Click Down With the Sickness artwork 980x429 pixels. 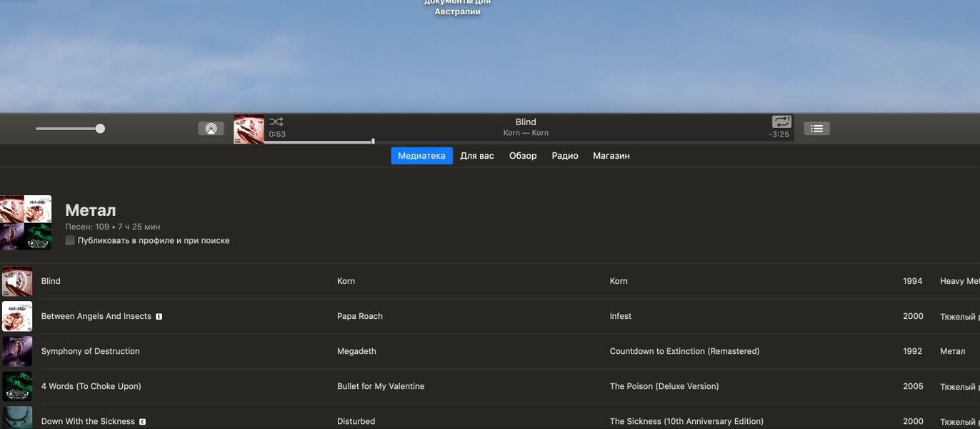pyautogui.click(x=17, y=418)
